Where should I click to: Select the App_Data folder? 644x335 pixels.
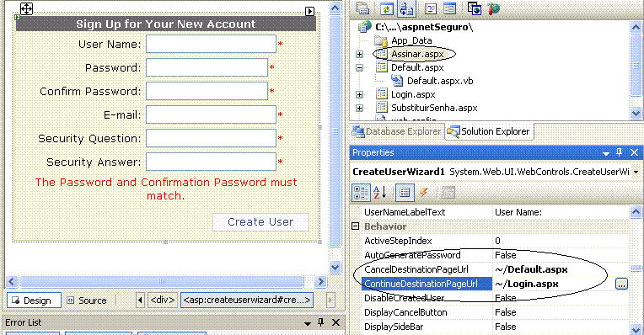(411, 40)
